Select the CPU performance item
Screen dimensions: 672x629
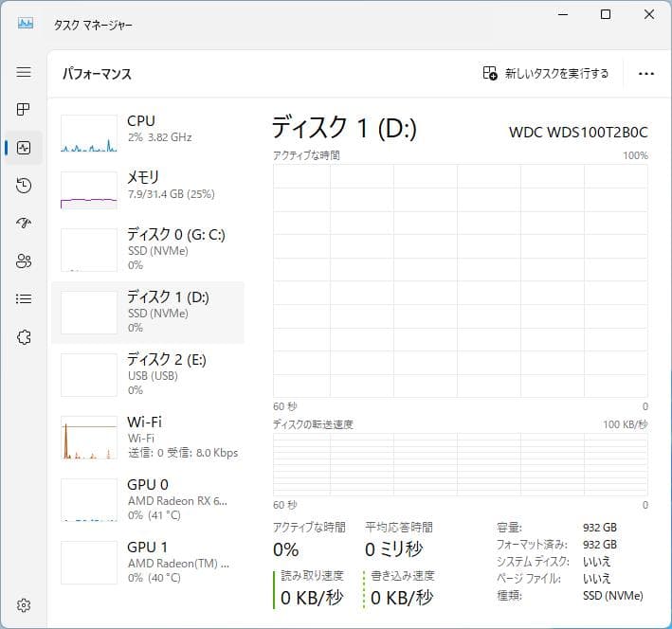click(x=148, y=134)
